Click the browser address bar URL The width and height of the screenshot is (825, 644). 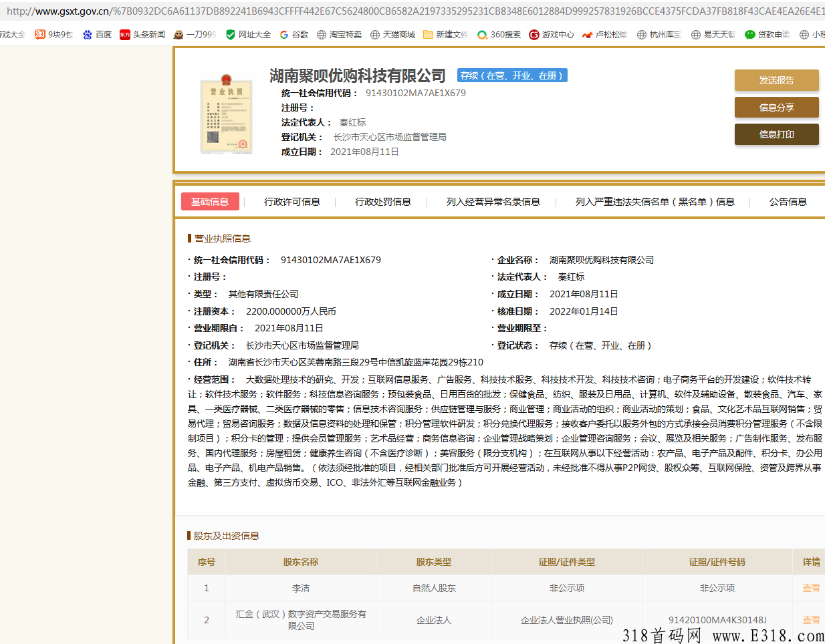415,11
